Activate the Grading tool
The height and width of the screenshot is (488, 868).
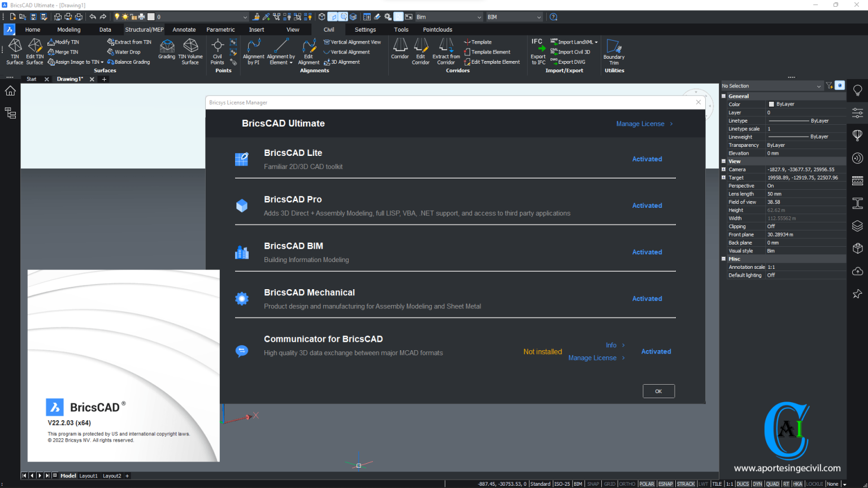coord(166,51)
